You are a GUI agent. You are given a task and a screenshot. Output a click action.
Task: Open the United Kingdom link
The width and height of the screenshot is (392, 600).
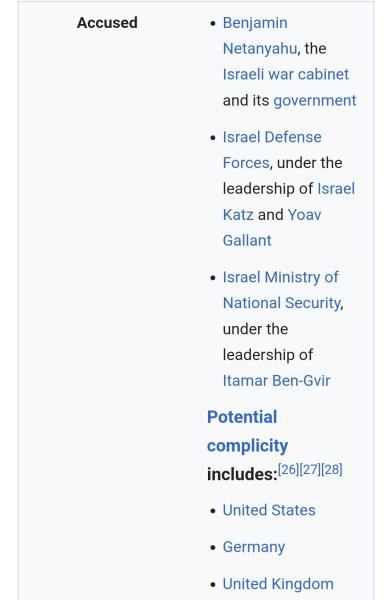click(278, 584)
